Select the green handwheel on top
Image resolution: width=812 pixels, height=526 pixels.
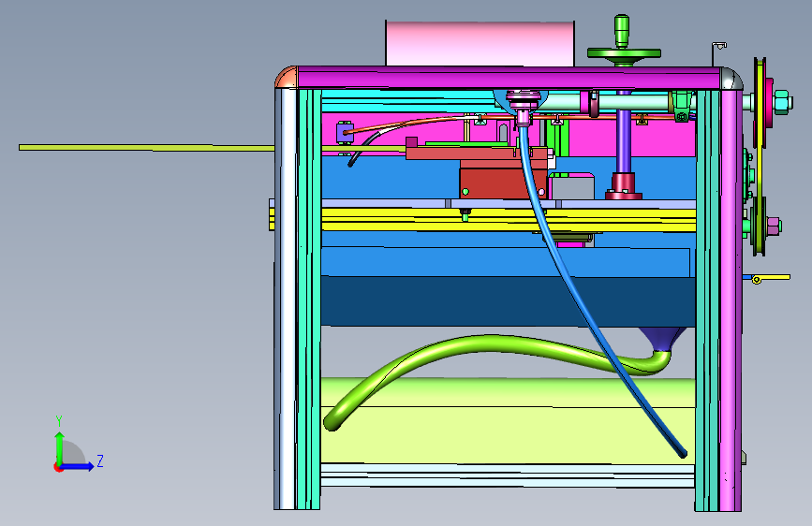(624, 53)
